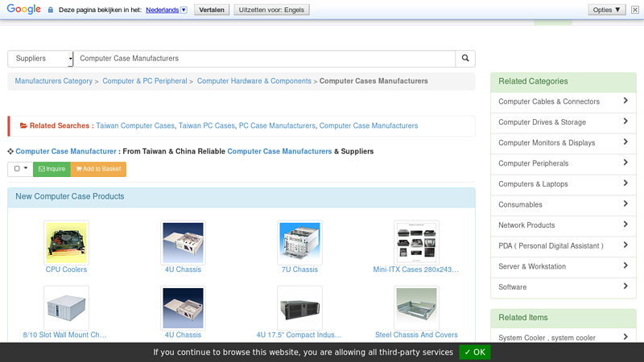Open the Software category

pos(563,287)
